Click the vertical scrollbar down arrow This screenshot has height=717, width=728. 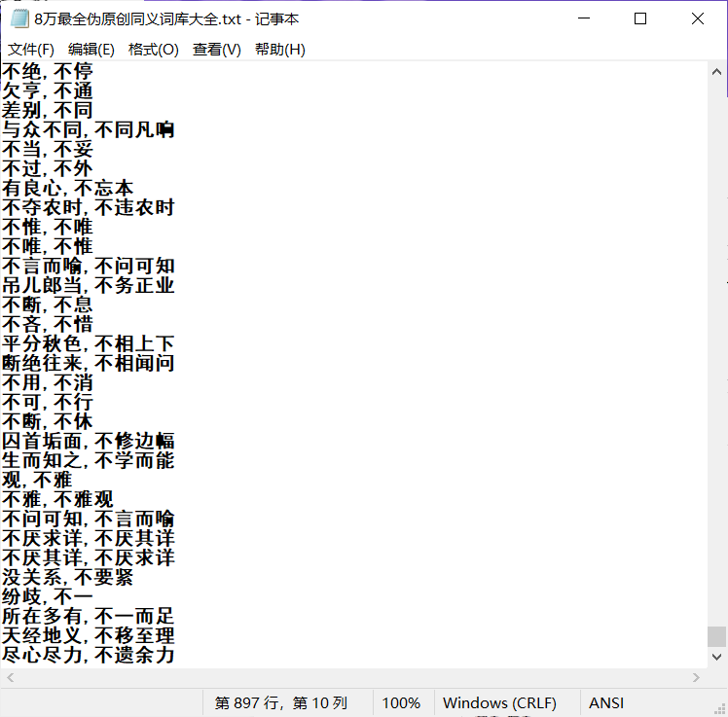coord(716,658)
